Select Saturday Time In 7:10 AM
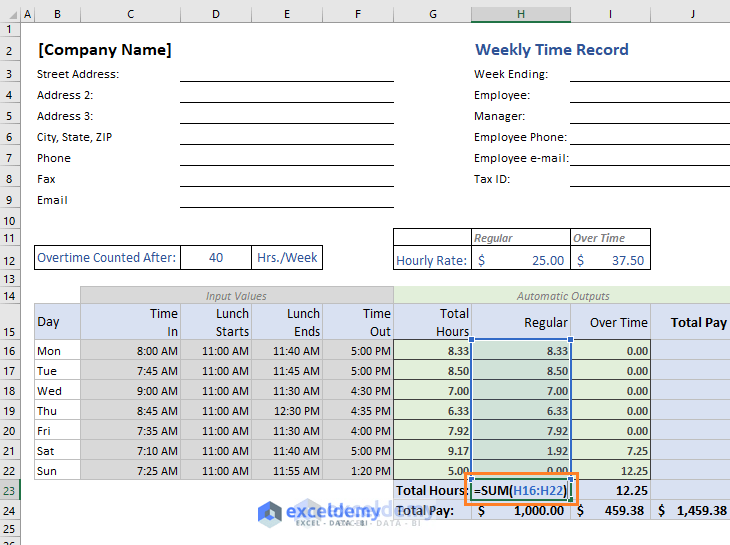This screenshot has width=730, height=545. (x=130, y=451)
